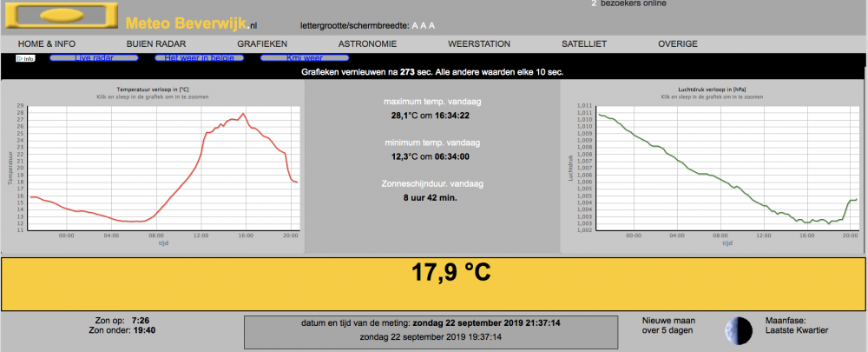Image resolution: width=868 pixels, height=352 pixels.
Task: Follow the Kmi weer link
Action: tap(305, 57)
